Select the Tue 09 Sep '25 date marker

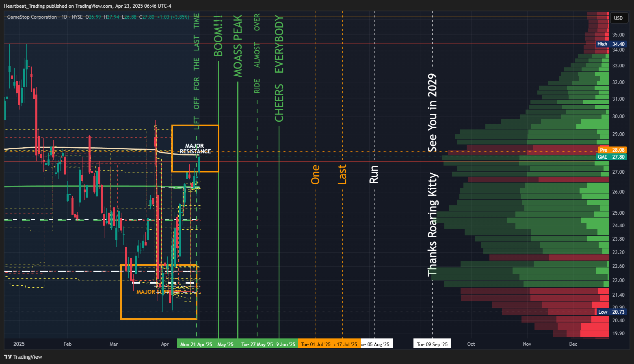click(x=432, y=344)
